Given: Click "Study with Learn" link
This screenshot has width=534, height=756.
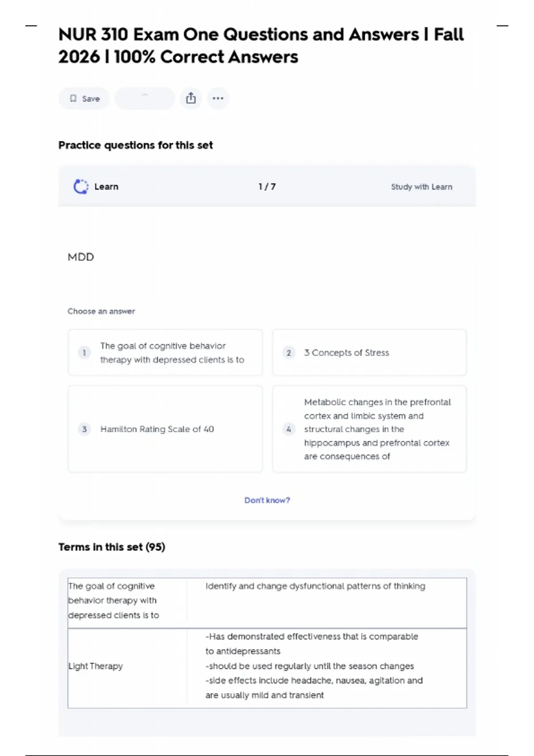Looking at the screenshot, I should pyautogui.click(x=421, y=187).
